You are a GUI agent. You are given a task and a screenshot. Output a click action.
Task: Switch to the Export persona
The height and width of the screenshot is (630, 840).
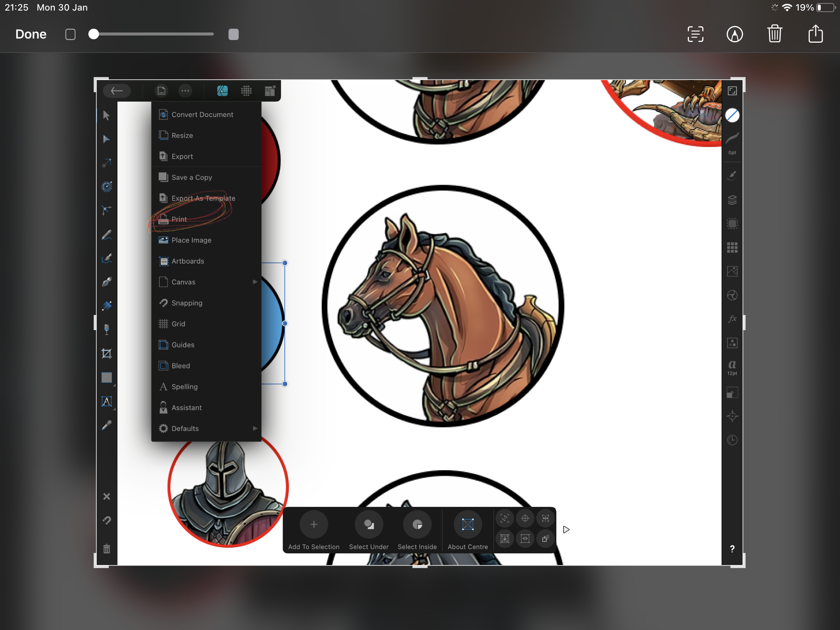[x=270, y=91]
